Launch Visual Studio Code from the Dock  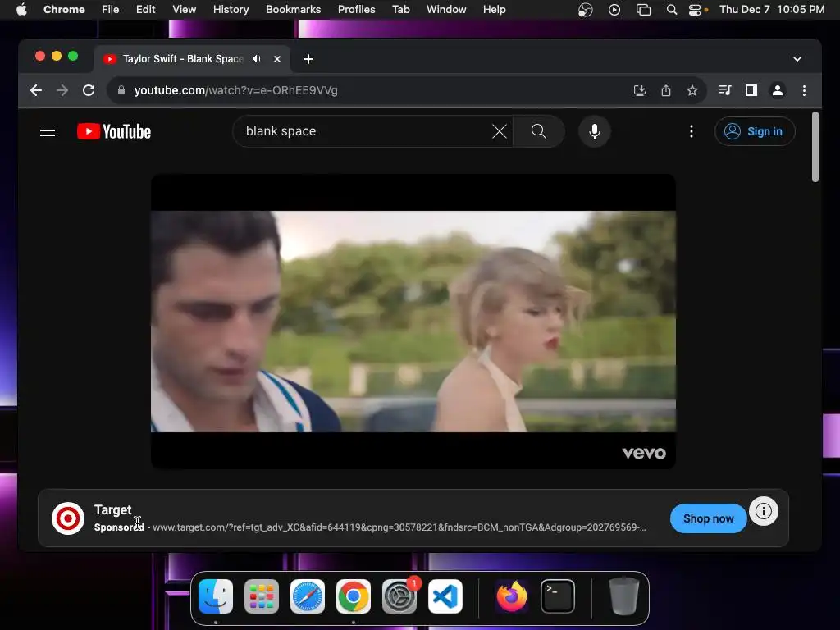click(x=445, y=596)
